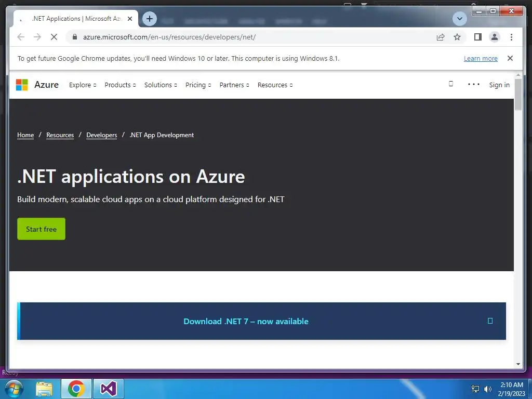Click the scrollbar up arrow

pyautogui.click(x=518, y=75)
